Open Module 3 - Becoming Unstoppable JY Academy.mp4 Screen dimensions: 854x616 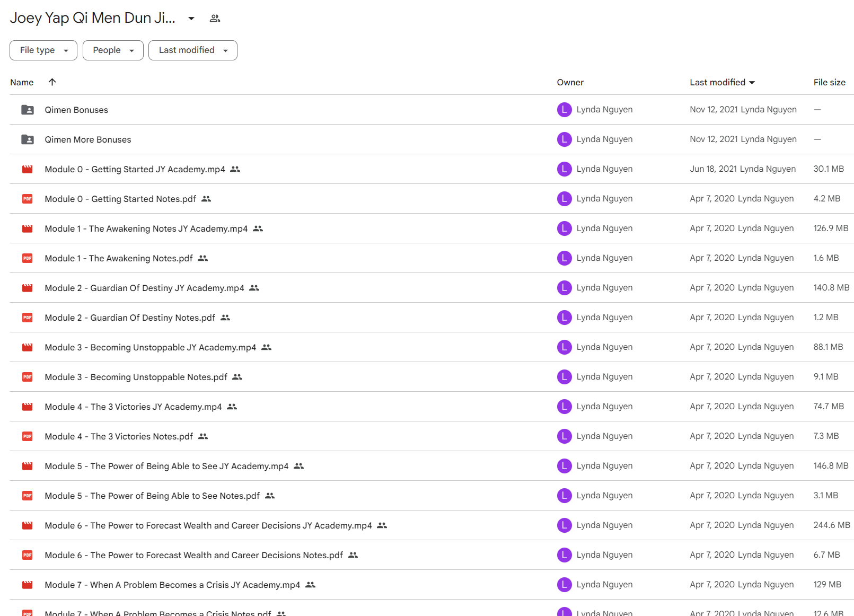[x=151, y=347]
